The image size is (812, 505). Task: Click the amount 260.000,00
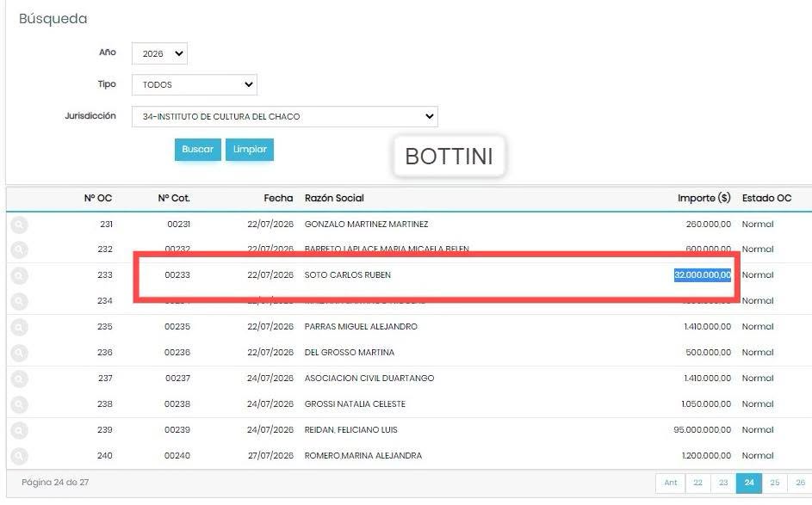point(709,225)
